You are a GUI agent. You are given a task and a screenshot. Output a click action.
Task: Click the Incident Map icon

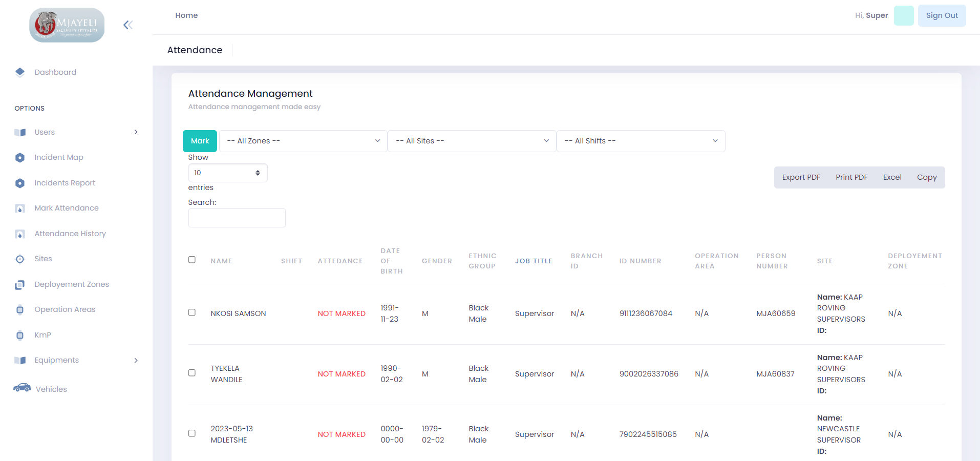(20, 158)
